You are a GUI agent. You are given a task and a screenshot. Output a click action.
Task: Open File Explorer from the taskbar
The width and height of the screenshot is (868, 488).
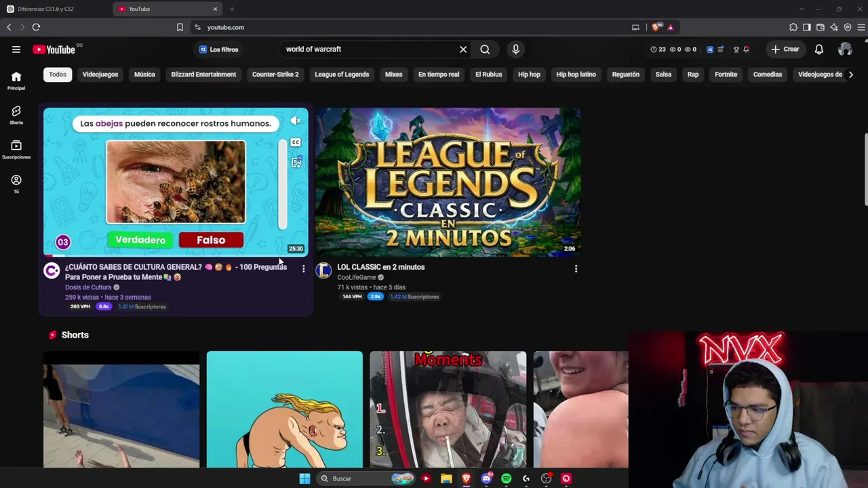(446, 479)
